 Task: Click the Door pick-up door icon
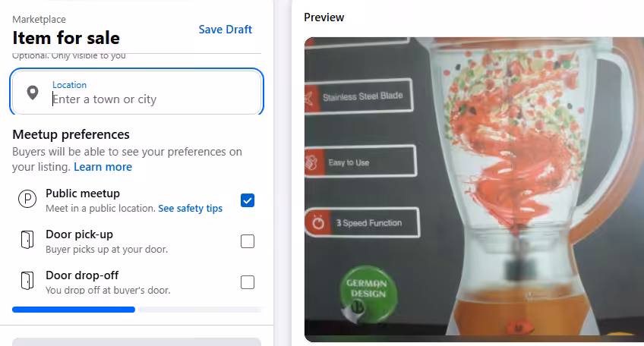[x=27, y=240]
